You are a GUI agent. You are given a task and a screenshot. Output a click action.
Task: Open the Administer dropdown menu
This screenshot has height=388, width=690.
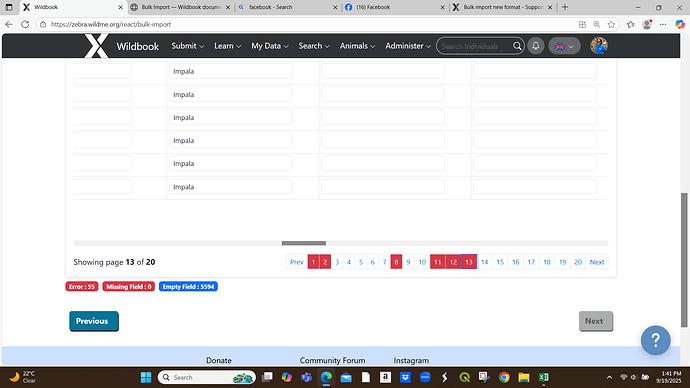tap(408, 46)
